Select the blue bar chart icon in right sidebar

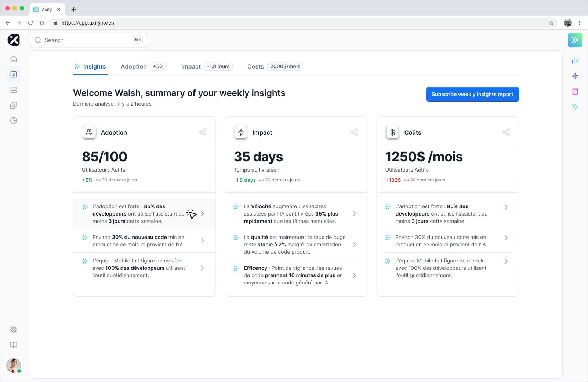pyautogui.click(x=575, y=60)
